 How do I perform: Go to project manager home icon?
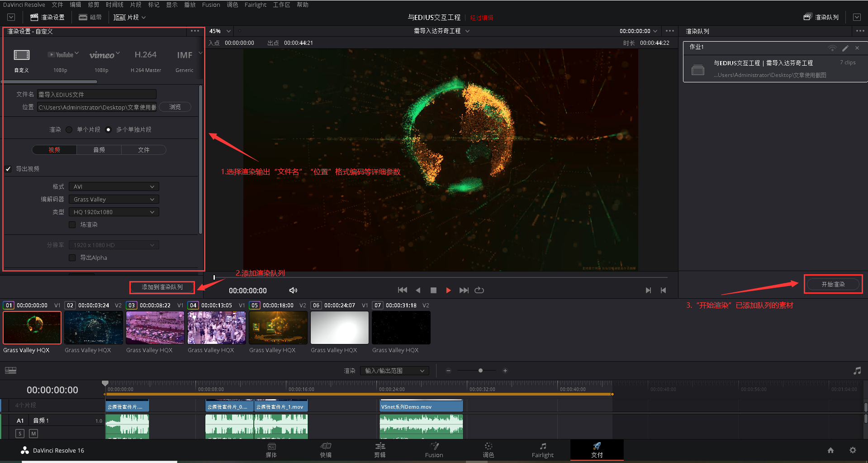click(x=830, y=450)
